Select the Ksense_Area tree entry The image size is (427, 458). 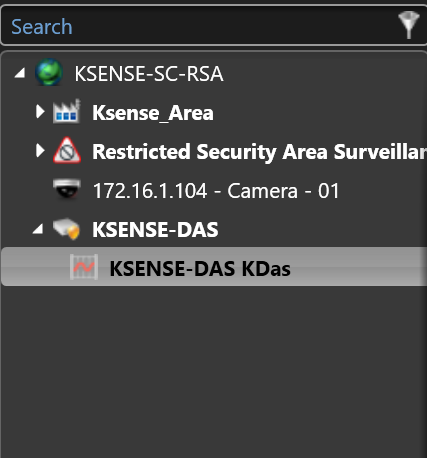pyautogui.click(x=153, y=113)
